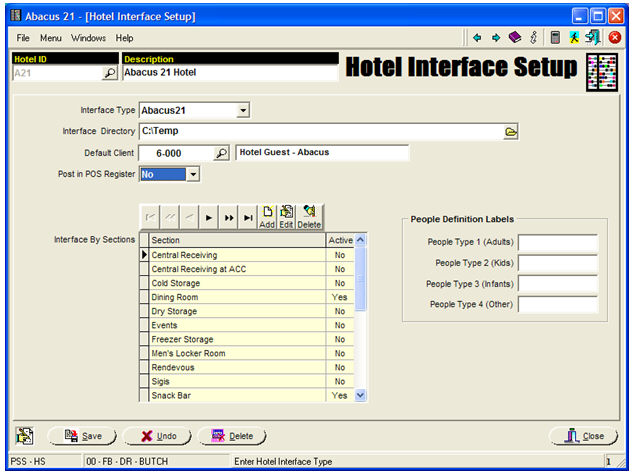Click the info 'i' toolbar icon

(534, 38)
